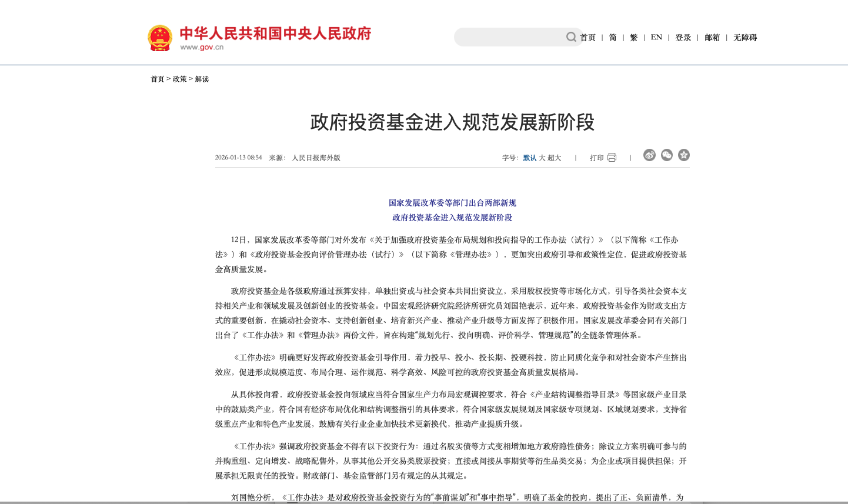
Task: Open the 邮箱 mailbox link
Action: pyautogui.click(x=712, y=38)
